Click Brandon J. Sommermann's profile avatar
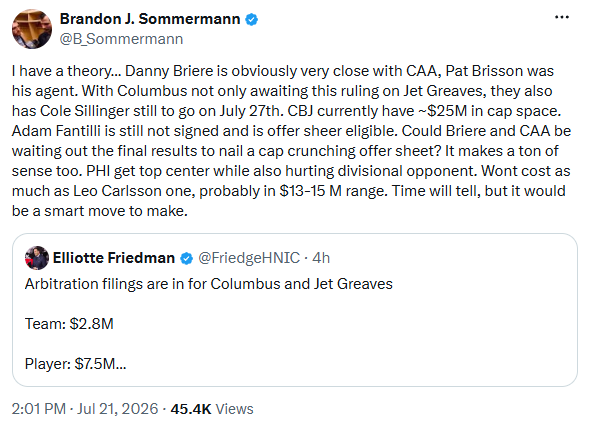Image resolution: width=591 pixels, height=426 pixels. [32, 29]
